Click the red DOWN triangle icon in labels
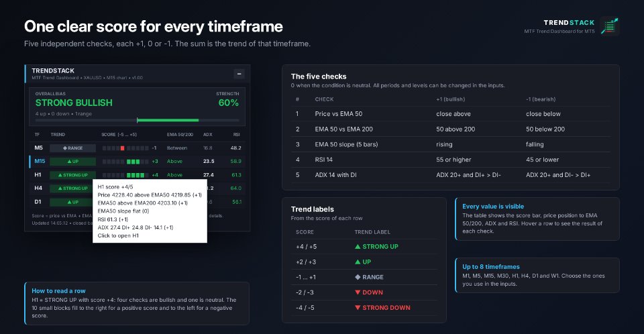Image resolution: width=644 pixels, height=334 pixels. point(358,292)
